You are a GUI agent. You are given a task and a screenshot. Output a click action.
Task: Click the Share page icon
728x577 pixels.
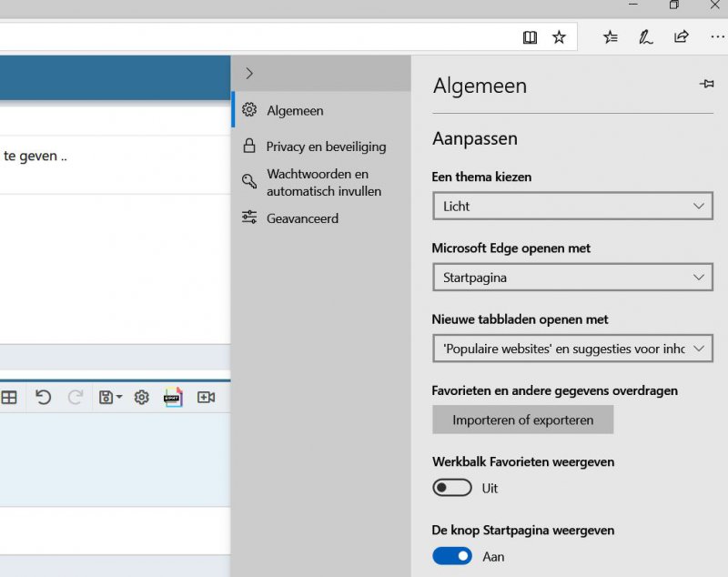pos(681,36)
